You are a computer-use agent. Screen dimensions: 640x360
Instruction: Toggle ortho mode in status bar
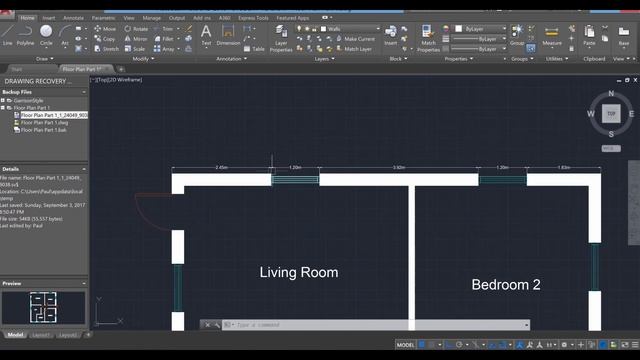click(x=449, y=345)
